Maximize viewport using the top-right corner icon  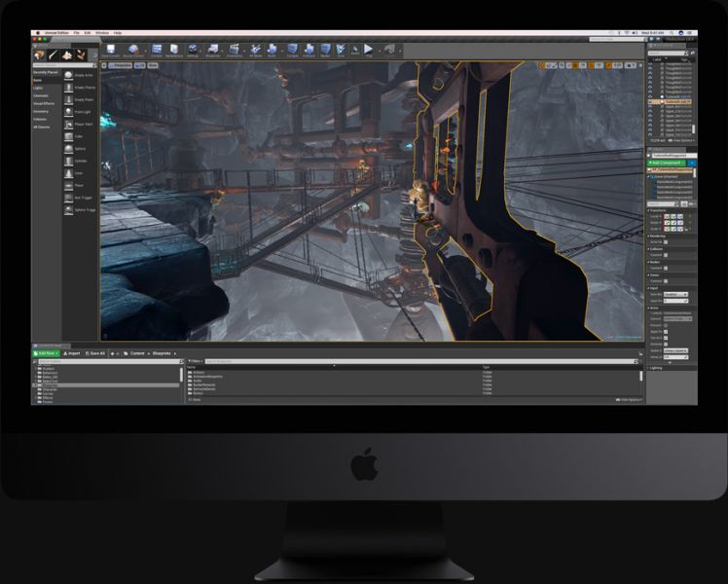tap(640, 65)
